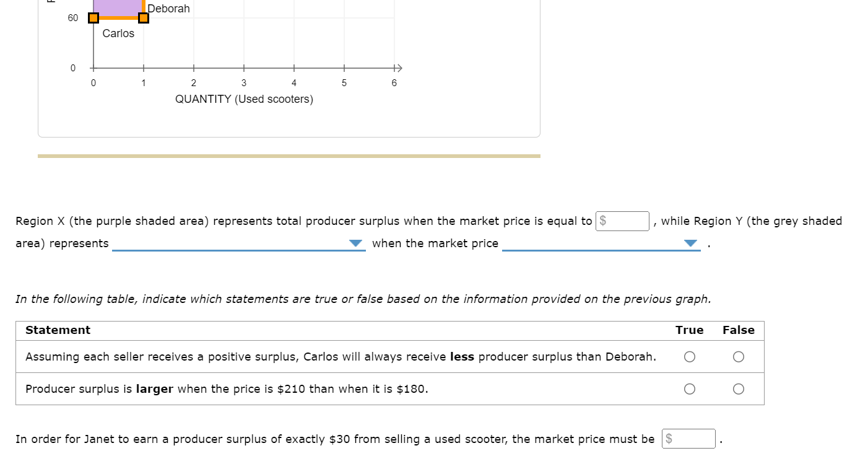Image resolution: width=868 pixels, height=456 pixels.
Task: Select the orange square handle at quantity 0
Action: 93,17
